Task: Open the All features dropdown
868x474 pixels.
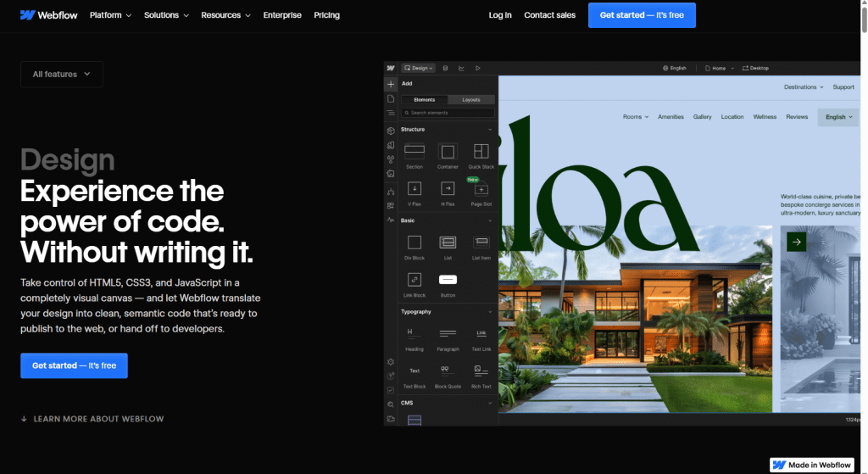Action: point(62,75)
